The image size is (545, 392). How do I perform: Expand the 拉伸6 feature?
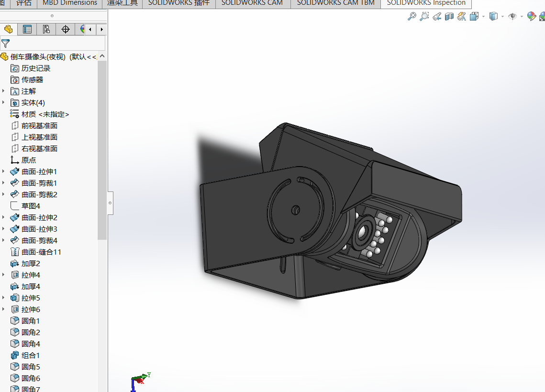[x=3, y=309]
